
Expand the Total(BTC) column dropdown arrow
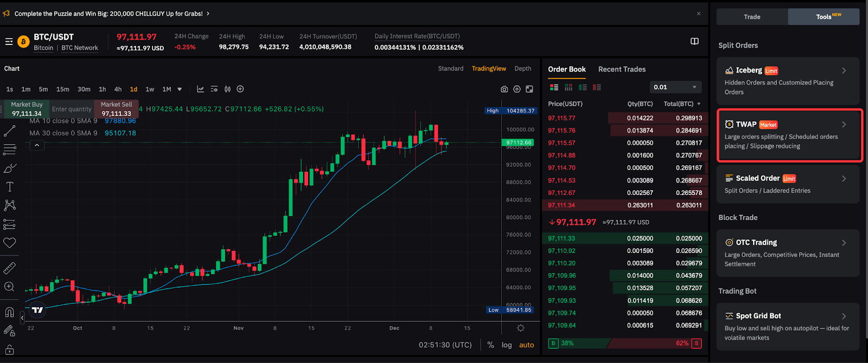coord(699,104)
